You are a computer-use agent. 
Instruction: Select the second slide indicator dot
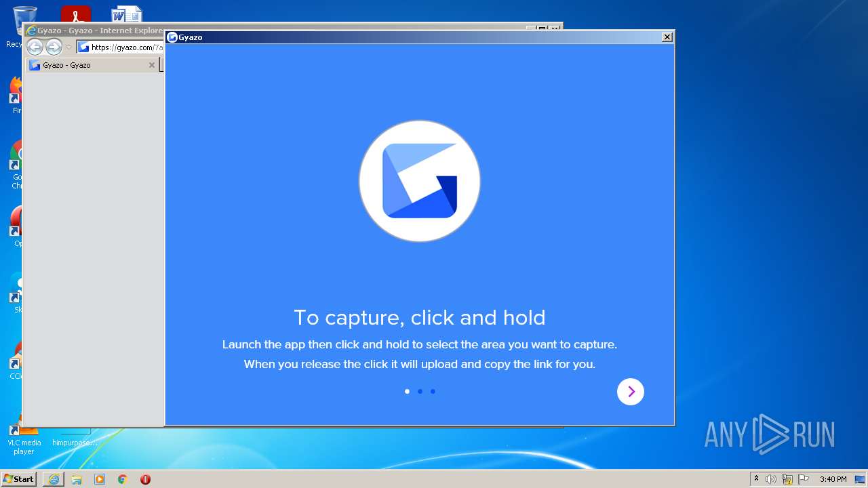(420, 391)
